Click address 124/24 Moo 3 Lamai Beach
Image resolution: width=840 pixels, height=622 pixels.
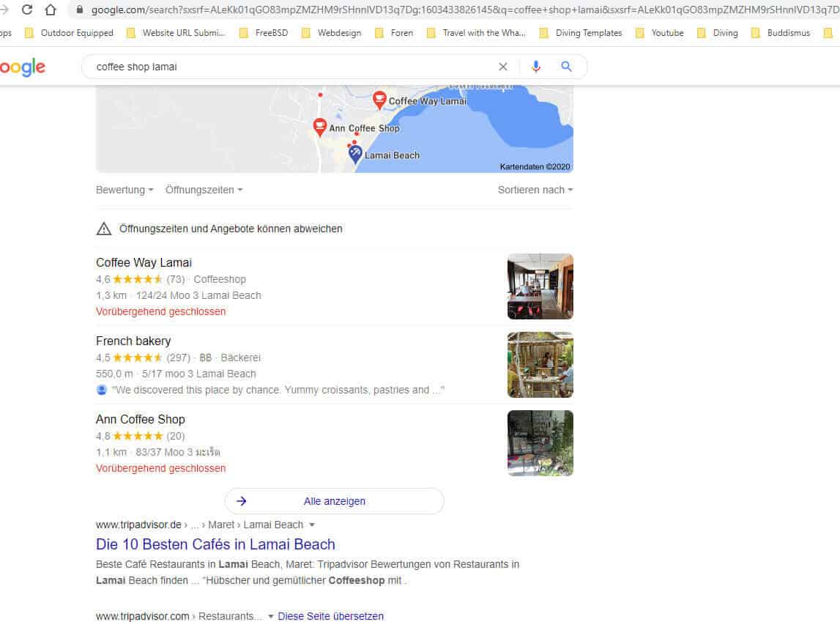pyautogui.click(x=198, y=295)
